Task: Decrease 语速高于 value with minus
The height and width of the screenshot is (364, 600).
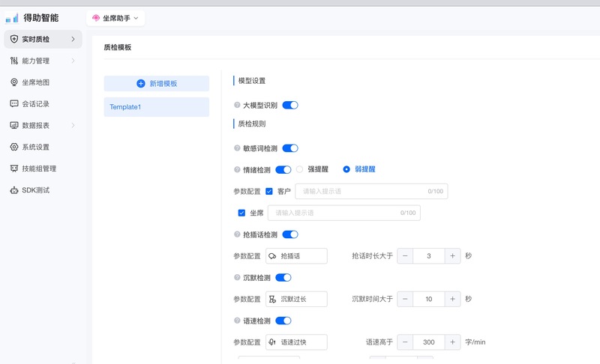Action: tap(405, 342)
